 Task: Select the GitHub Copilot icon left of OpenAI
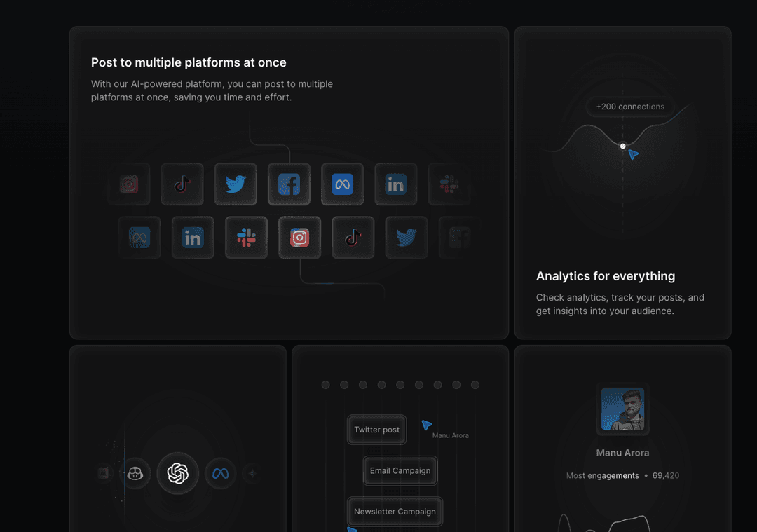[135, 474]
